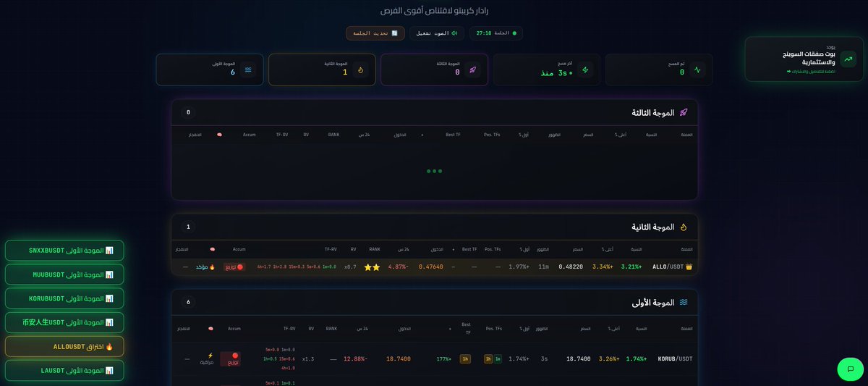Open the KORUBUSDT first wave notification
The height and width of the screenshot is (386, 868).
(64, 298)
